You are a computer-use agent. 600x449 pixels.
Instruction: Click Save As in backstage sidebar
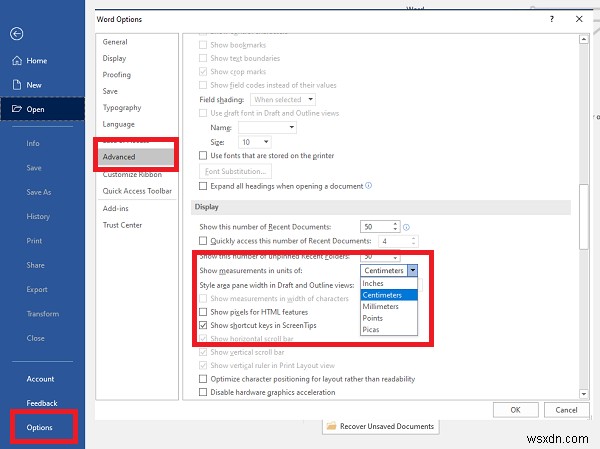click(39, 192)
